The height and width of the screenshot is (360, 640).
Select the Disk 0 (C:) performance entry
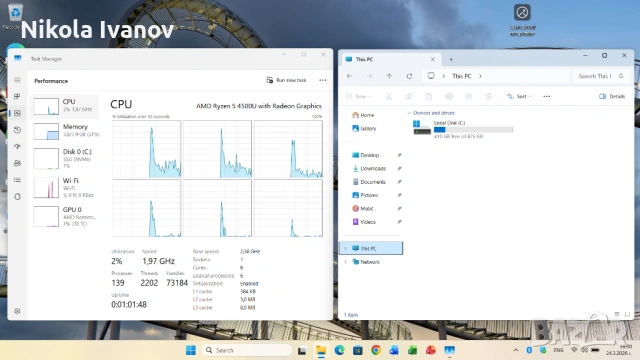64,158
